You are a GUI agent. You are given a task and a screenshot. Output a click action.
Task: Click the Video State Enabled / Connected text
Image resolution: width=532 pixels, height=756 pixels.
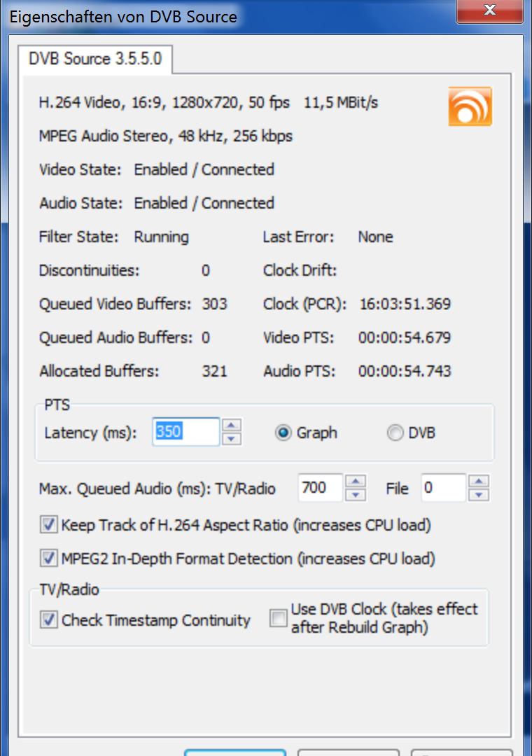(x=204, y=169)
